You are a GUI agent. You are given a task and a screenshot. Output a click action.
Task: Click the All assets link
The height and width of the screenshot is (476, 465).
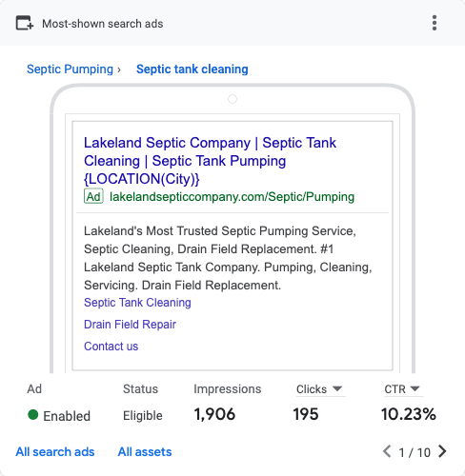click(145, 451)
